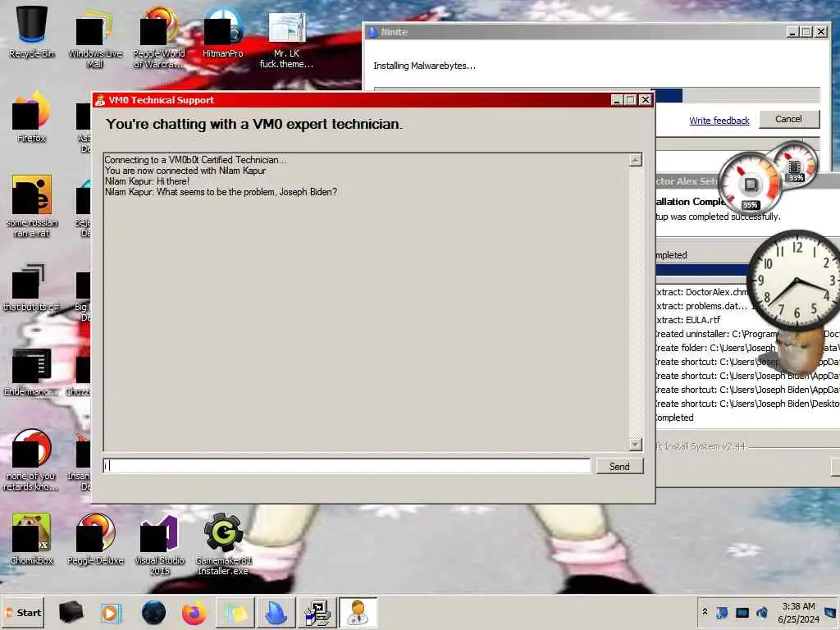
Task: Click the Start button
Action: pos(23,612)
